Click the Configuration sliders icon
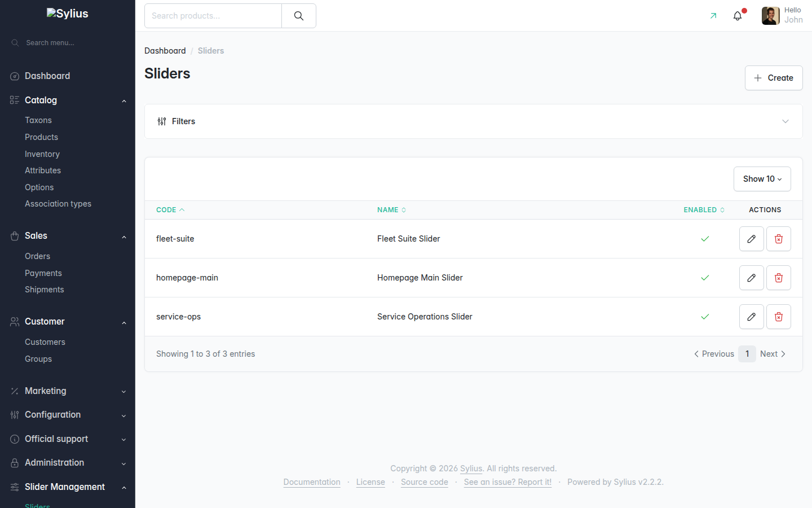 [15, 415]
